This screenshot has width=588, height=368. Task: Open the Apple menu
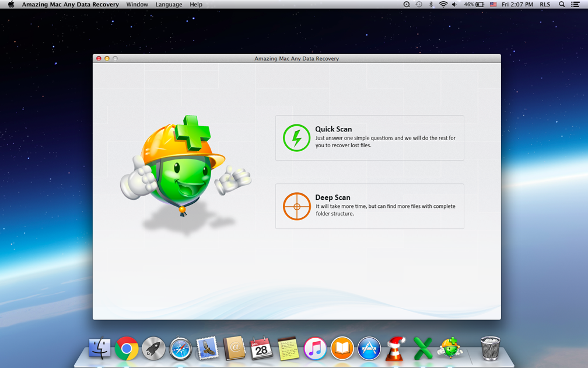tap(10, 5)
